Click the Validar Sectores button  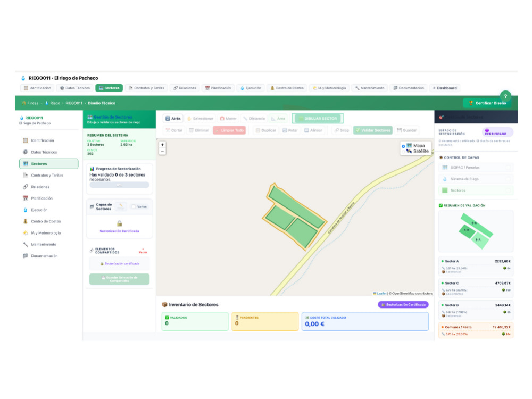pos(372,130)
